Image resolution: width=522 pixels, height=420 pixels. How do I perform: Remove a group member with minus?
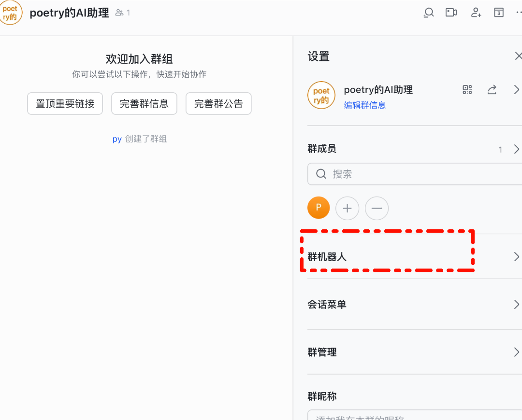[x=377, y=208]
